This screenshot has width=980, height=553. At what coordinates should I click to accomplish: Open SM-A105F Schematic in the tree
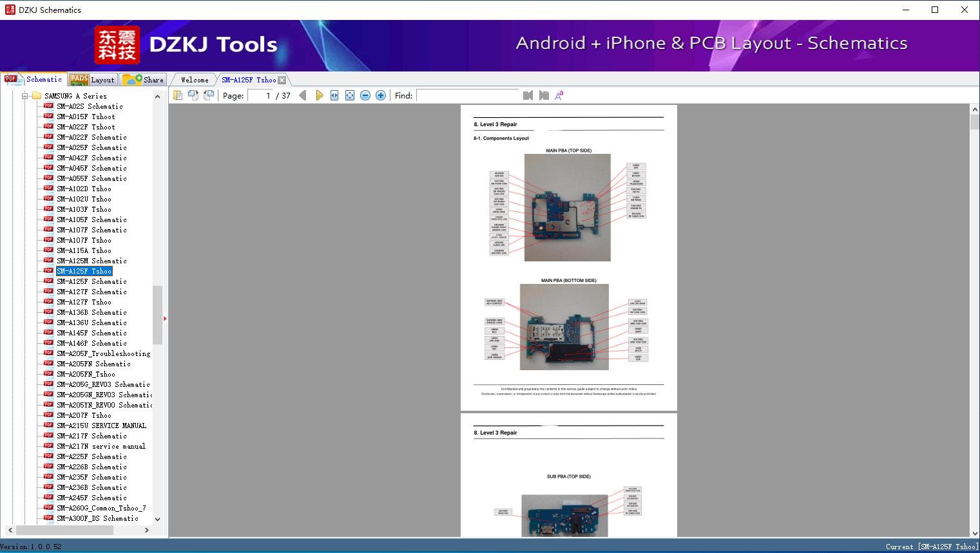click(91, 220)
